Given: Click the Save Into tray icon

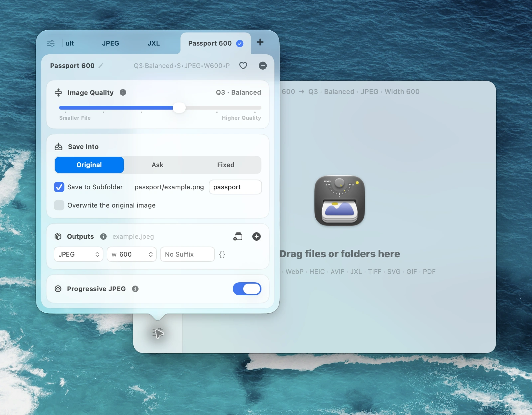Looking at the screenshot, I should click(x=58, y=147).
